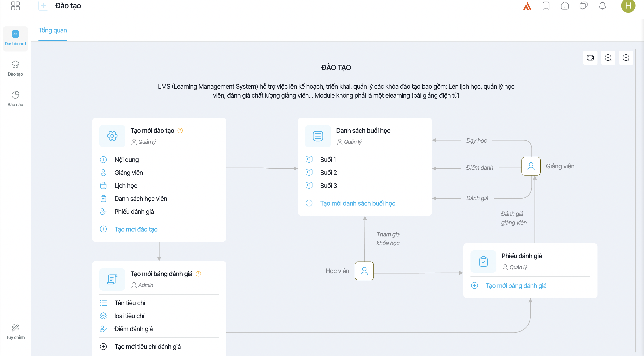Click the home icon in header
The width and height of the screenshot is (644, 356).
coord(565,6)
